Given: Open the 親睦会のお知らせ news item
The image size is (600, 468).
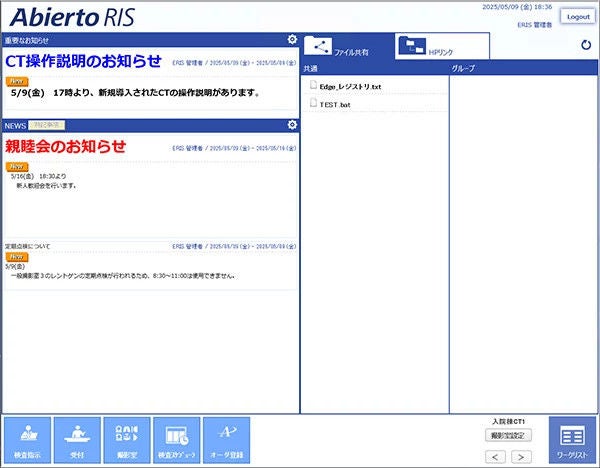Looking at the screenshot, I should point(65,146).
